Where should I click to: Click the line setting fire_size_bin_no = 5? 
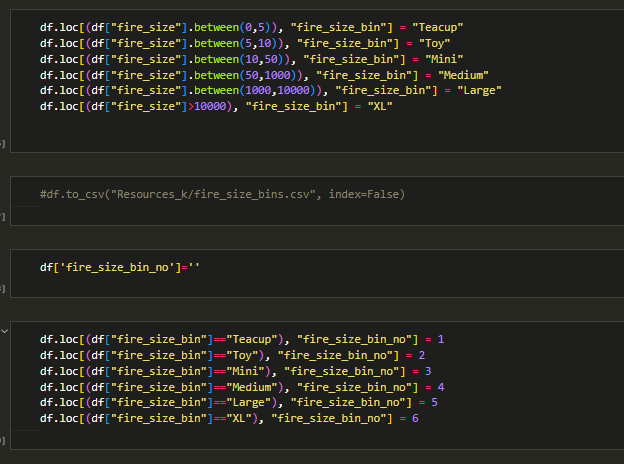coord(238,402)
